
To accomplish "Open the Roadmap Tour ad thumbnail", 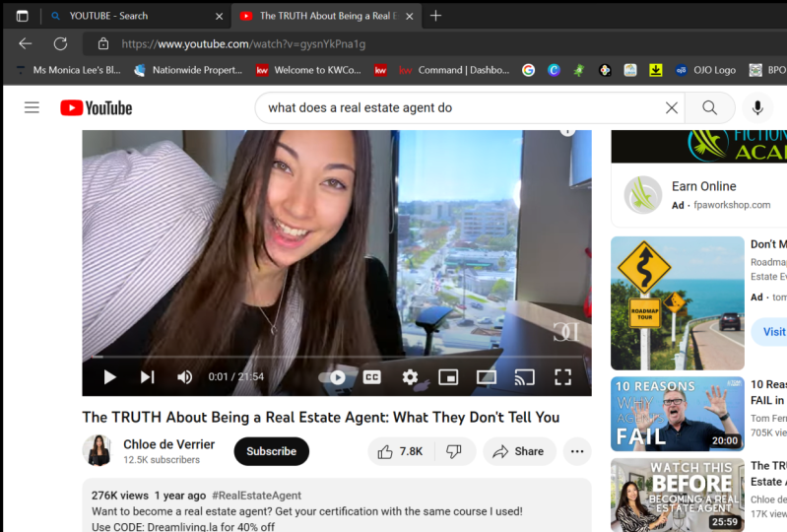I will 678,303.
